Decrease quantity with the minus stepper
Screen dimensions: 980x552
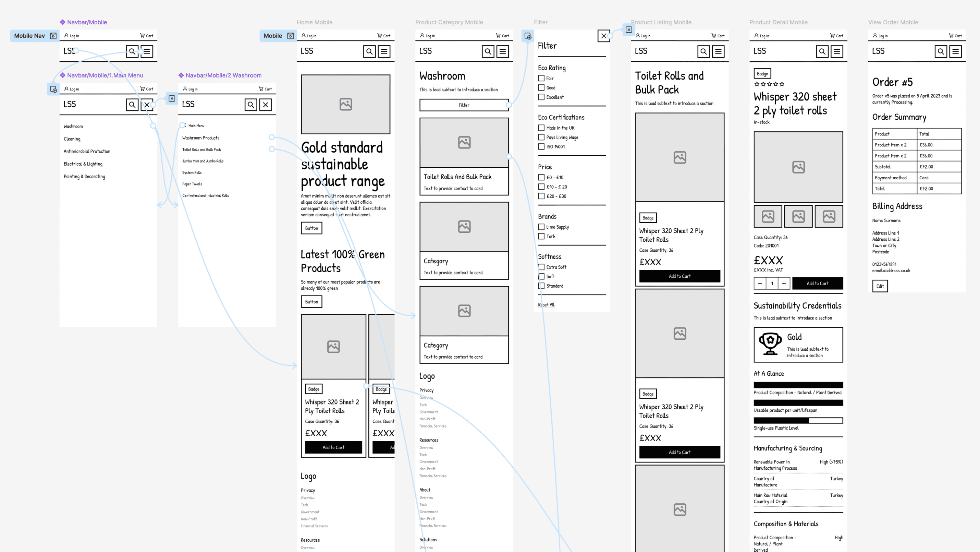click(x=760, y=284)
